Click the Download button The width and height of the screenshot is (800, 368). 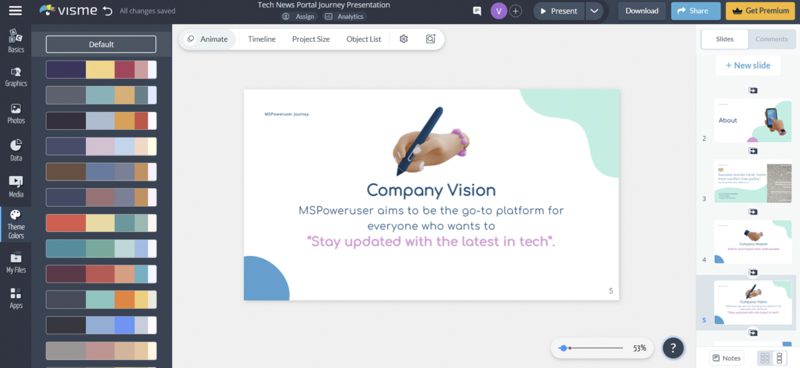(x=642, y=11)
